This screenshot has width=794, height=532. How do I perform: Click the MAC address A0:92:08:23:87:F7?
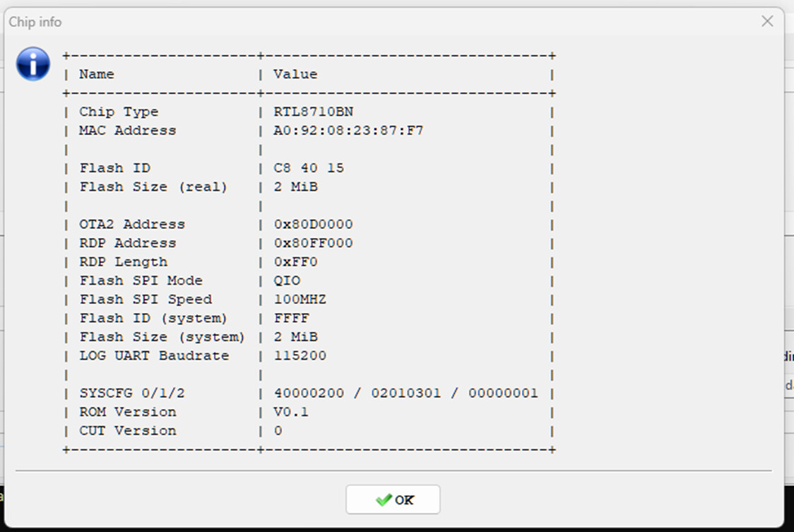[x=348, y=130]
